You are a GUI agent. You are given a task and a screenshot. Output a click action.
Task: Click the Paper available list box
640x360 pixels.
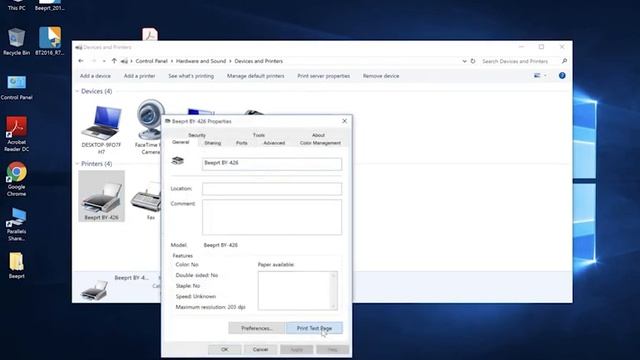pyautogui.click(x=298, y=290)
